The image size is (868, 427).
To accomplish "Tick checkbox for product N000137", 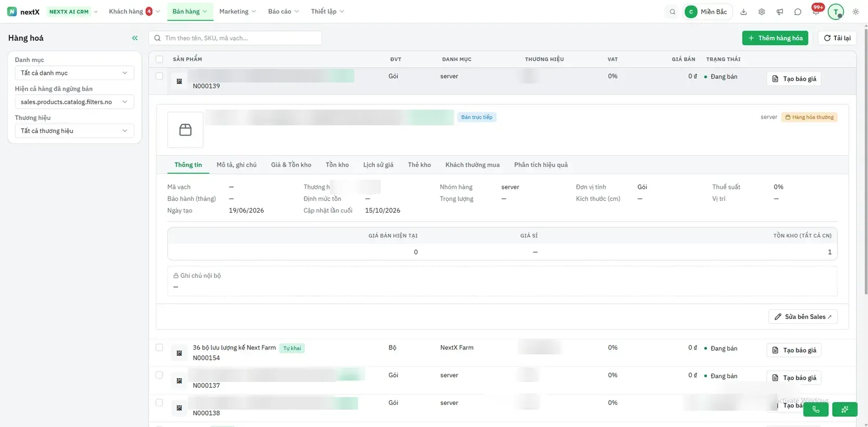I will pyautogui.click(x=159, y=375).
